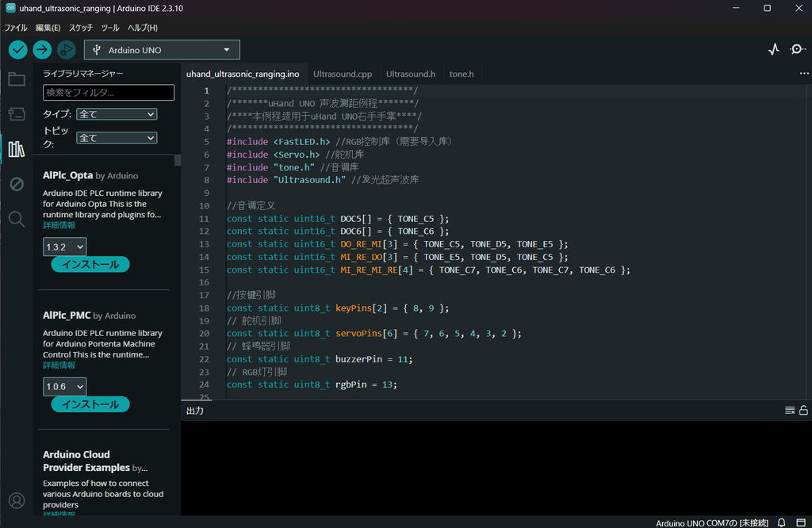Open the Boards Manager sidebar icon

17,114
